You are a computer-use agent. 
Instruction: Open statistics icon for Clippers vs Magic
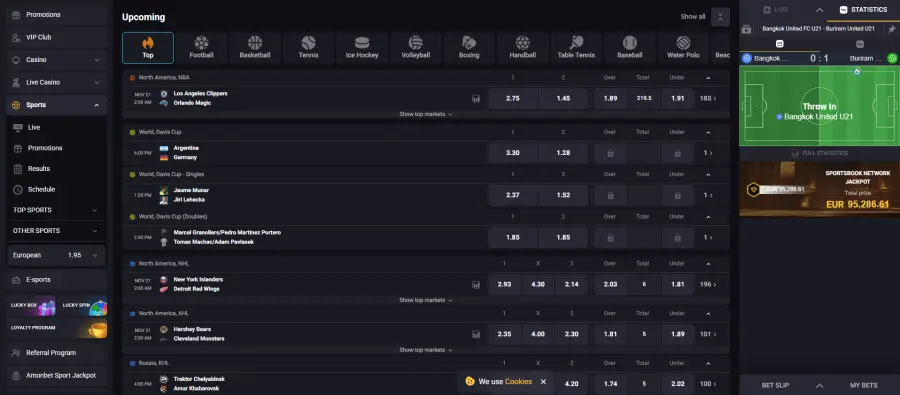click(476, 99)
